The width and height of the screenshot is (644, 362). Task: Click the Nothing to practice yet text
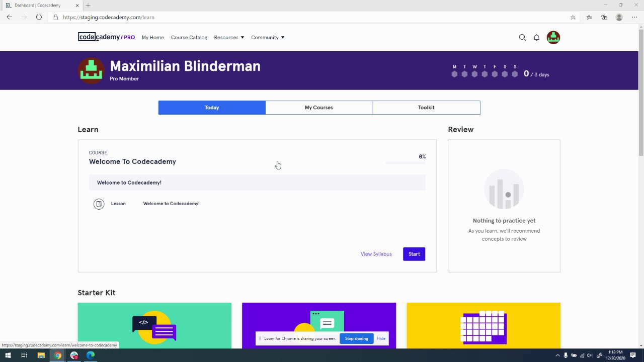[x=504, y=221]
